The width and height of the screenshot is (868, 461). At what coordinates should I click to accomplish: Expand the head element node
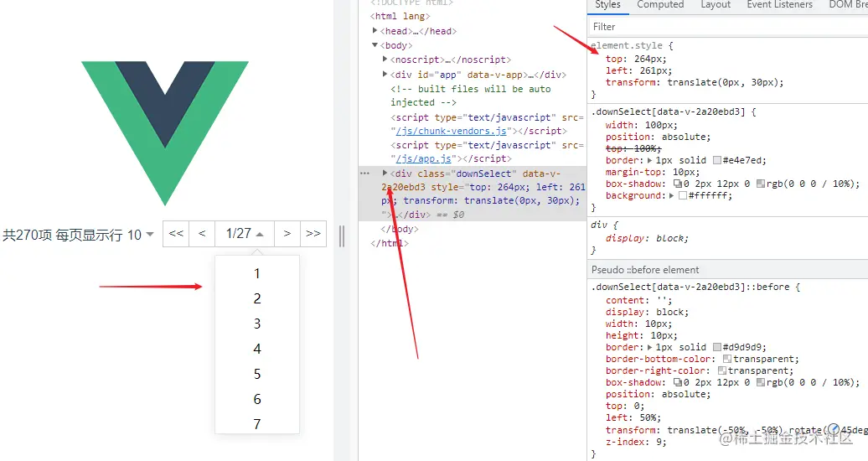pos(375,30)
